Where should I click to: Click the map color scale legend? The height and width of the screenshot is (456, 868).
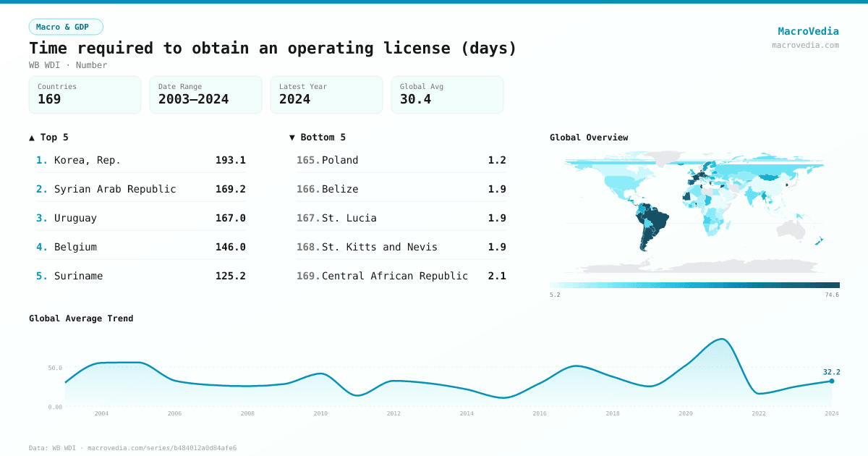pyautogui.click(x=693, y=284)
